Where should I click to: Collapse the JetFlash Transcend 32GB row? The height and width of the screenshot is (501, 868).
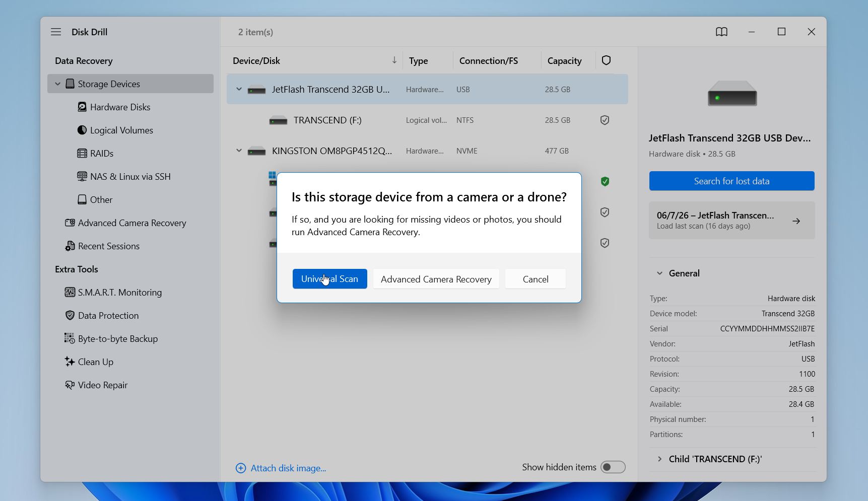pos(239,89)
